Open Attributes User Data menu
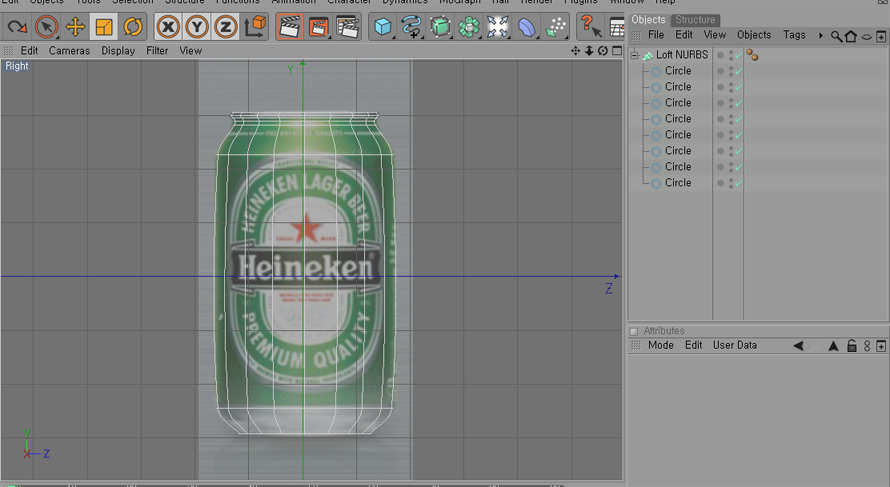890x487 pixels. [x=734, y=345]
